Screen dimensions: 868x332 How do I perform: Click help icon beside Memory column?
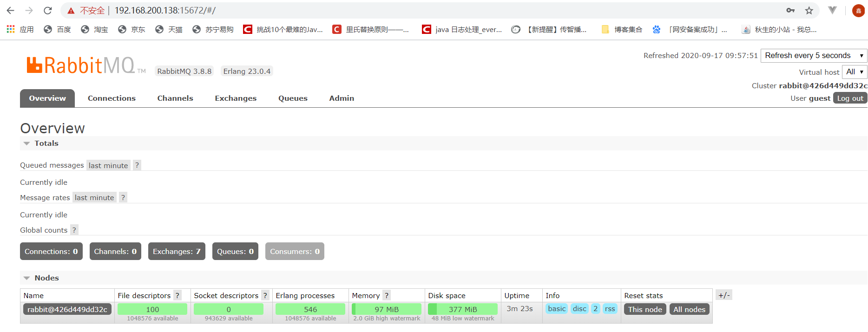point(387,295)
